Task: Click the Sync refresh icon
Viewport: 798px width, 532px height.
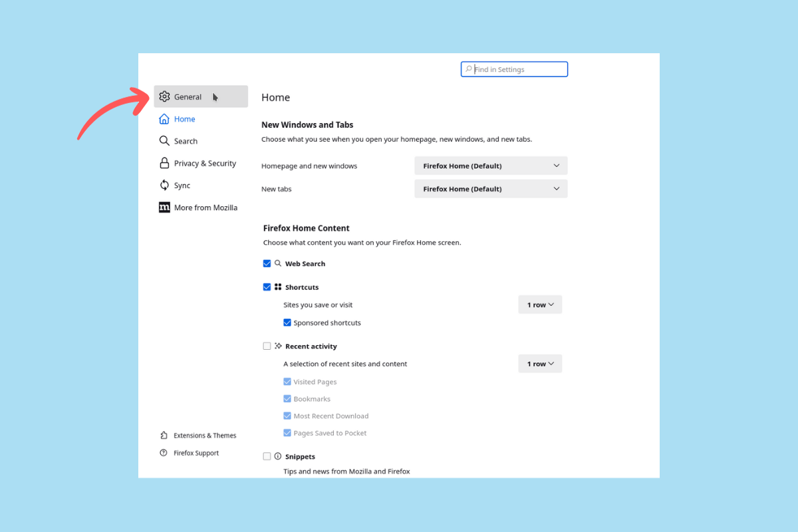Action: (164, 185)
